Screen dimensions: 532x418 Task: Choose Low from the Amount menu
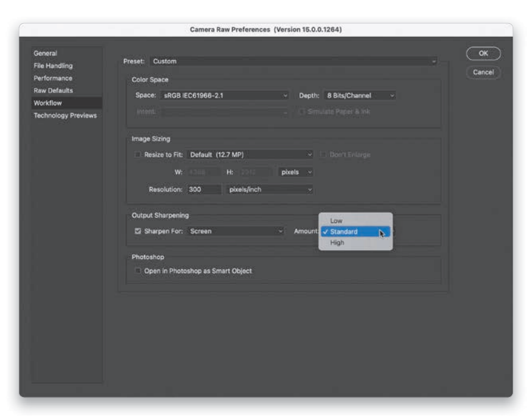click(x=337, y=221)
